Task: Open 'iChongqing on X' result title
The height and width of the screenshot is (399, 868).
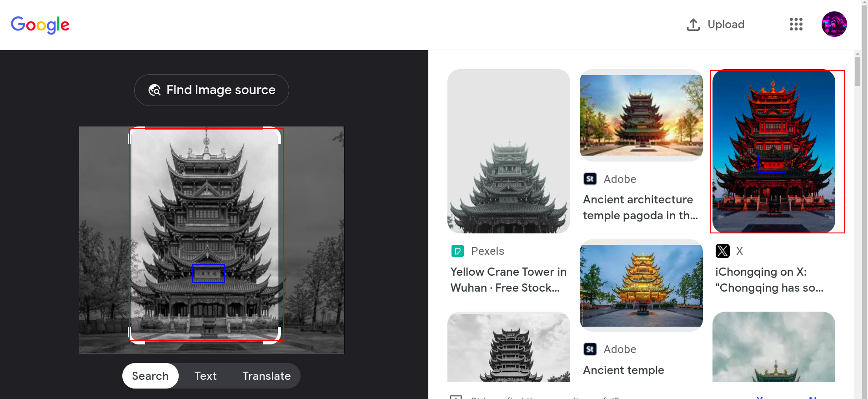Action: tap(769, 280)
